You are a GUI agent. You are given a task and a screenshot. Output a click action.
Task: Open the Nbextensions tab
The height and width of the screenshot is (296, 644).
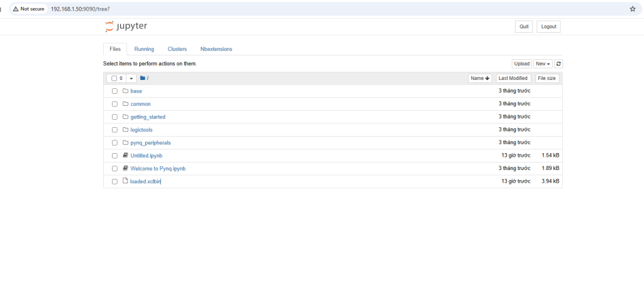coord(216,49)
